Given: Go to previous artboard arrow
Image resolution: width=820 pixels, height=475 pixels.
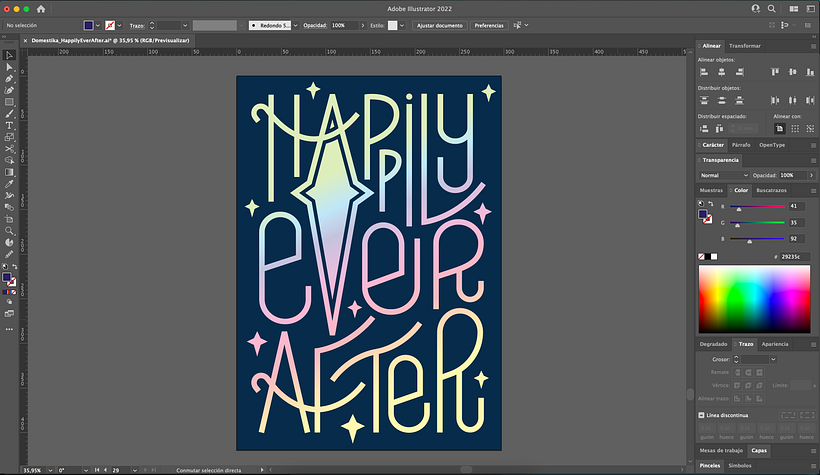Looking at the screenshot, I should point(105,470).
